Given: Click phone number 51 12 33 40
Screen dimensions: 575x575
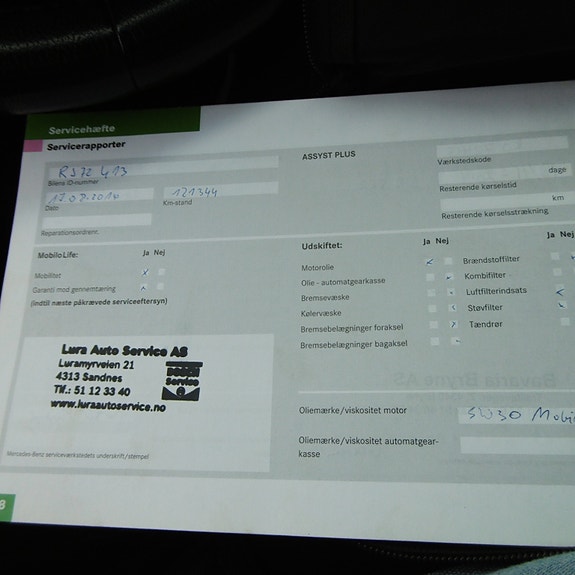Looking at the screenshot, I should pos(102,391).
